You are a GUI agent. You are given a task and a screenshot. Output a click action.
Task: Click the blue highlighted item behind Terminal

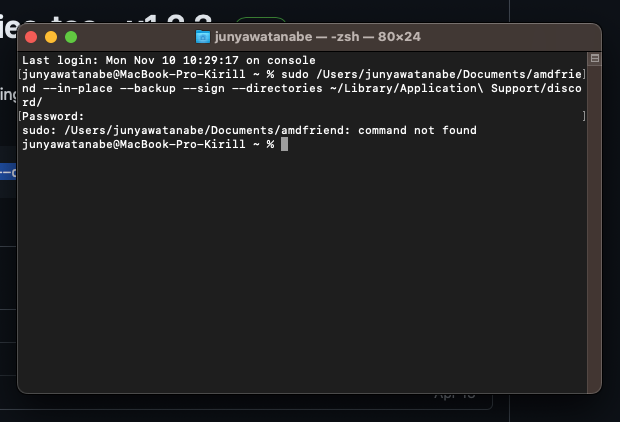point(8,171)
